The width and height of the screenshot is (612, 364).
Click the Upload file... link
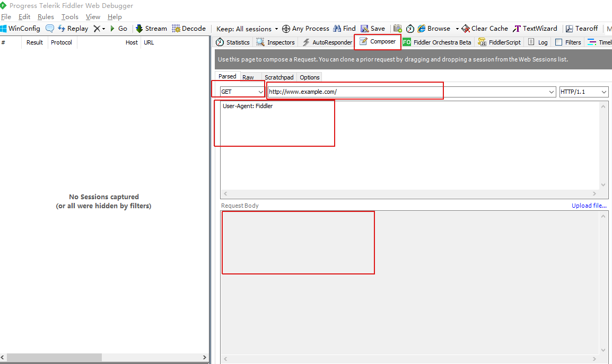click(589, 206)
